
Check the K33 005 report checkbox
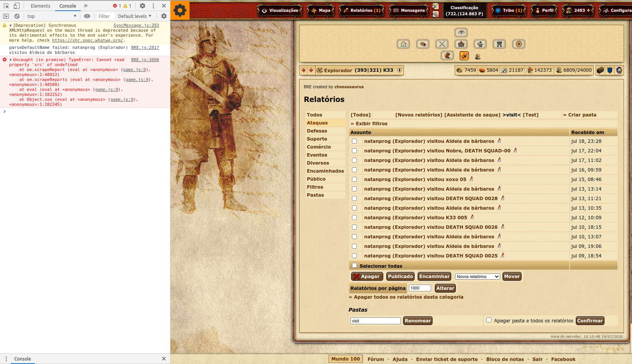pyautogui.click(x=354, y=218)
